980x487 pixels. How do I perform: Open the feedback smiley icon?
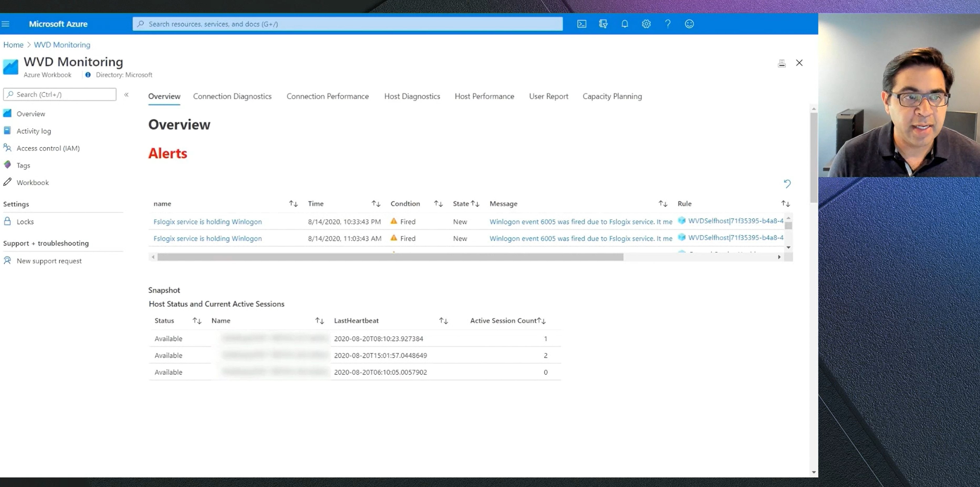(x=689, y=24)
